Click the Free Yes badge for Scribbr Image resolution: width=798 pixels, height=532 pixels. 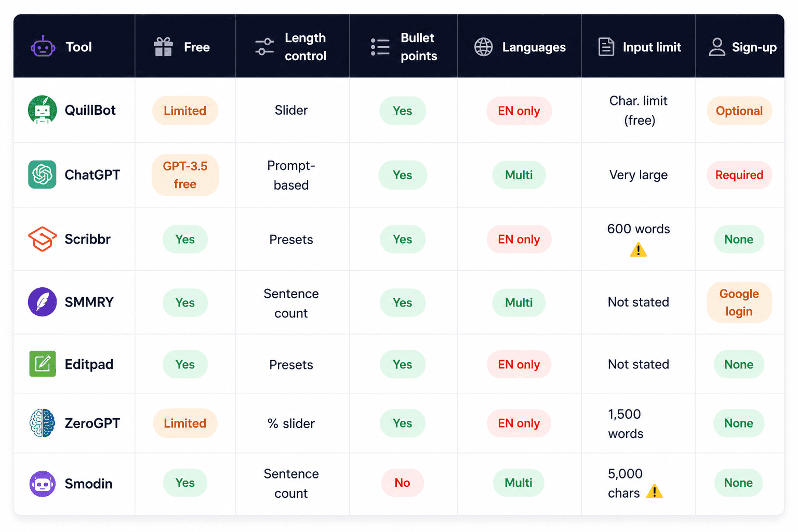coord(185,240)
